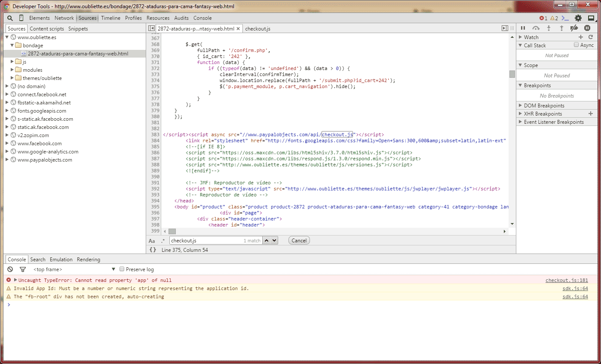Add a watch expression with plus icon
This screenshot has height=364, width=601.
[581, 37]
